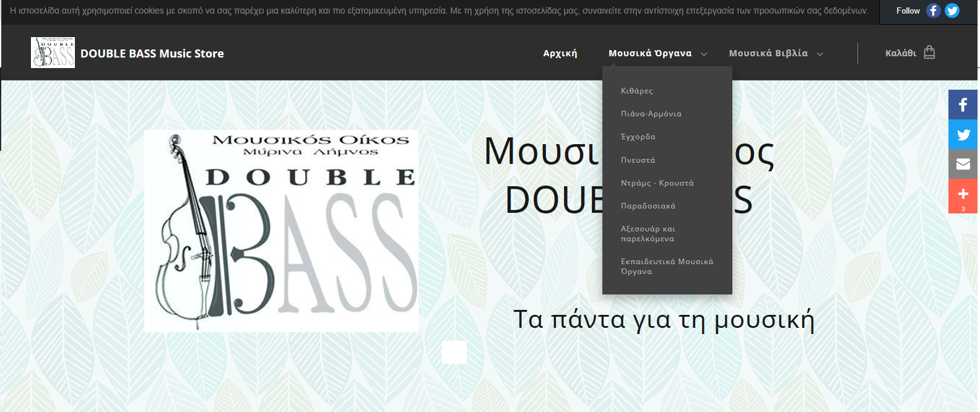Open Πνευστά category
Screen dimensions: 980x412
638,160
